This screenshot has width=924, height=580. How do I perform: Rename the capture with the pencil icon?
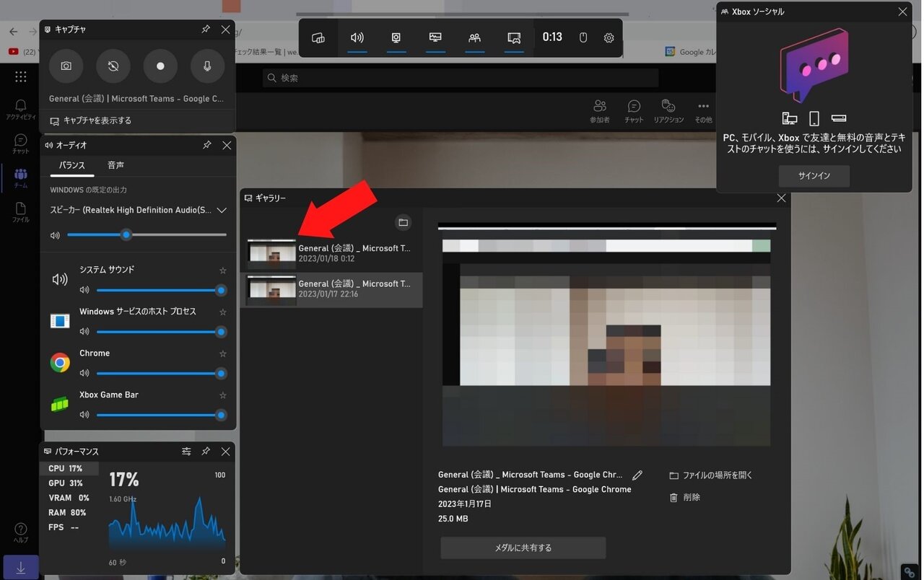point(637,475)
